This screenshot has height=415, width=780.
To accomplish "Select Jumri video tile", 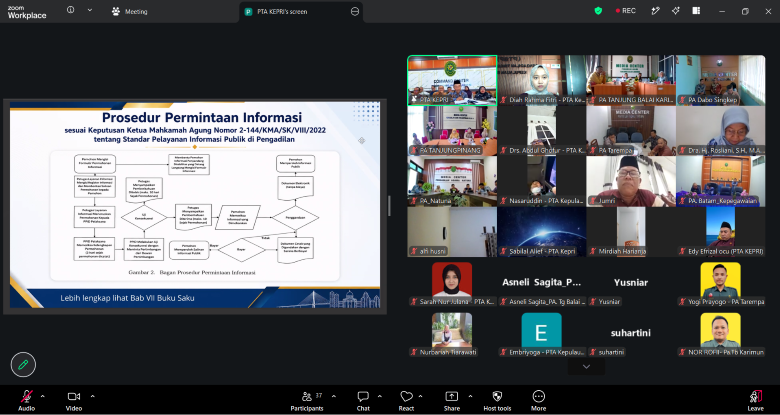I will [631, 181].
